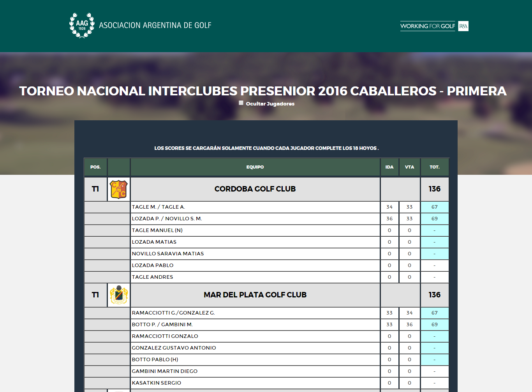Select the EQUIPO column header
This screenshot has width=532, height=392.
(x=255, y=167)
